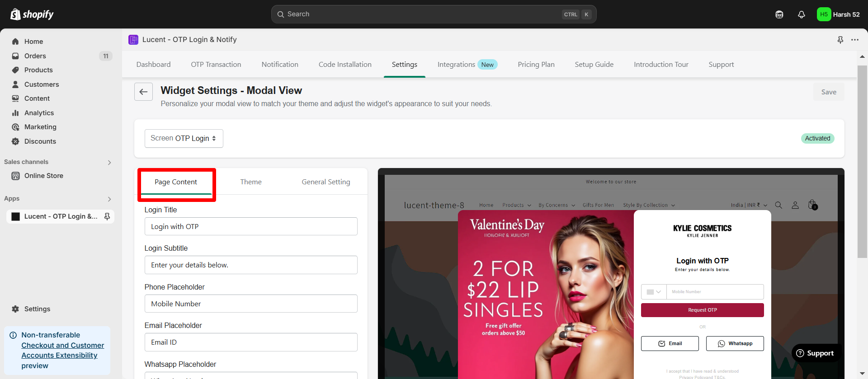
Task: Open the Screen OTP Login dropdown
Action: click(x=184, y=138)
